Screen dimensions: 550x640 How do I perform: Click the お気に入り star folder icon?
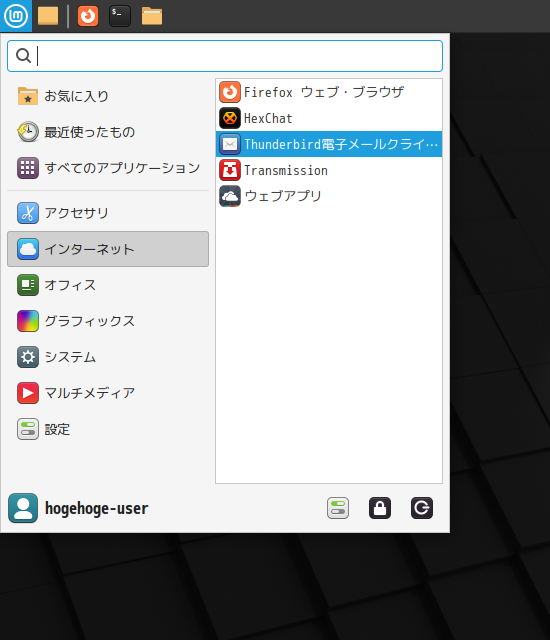(x=28, y=96)
